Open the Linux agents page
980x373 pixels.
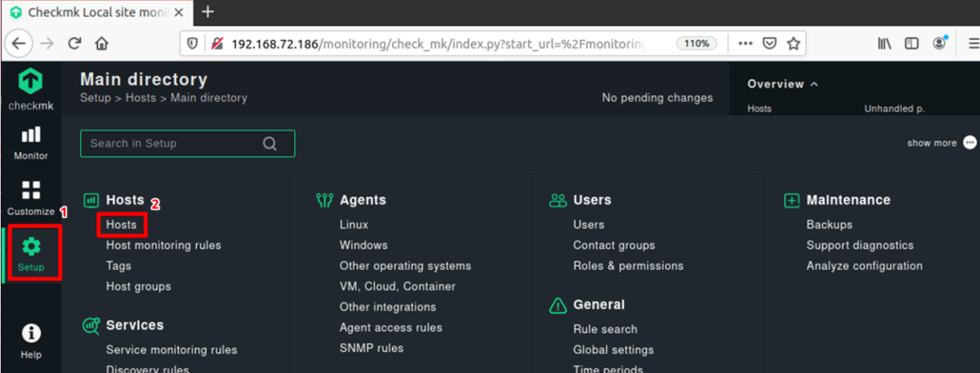click(x=354, y=224)
